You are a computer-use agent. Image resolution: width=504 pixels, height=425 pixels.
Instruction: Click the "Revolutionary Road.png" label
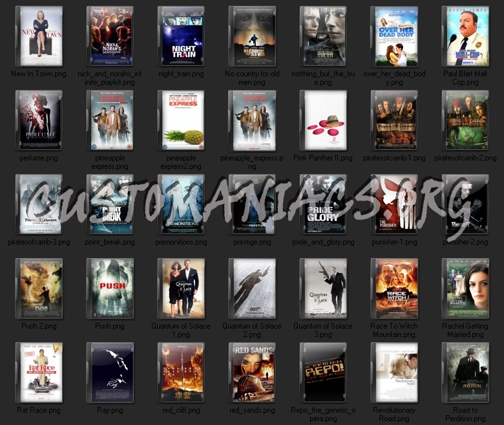pos(394,414)
